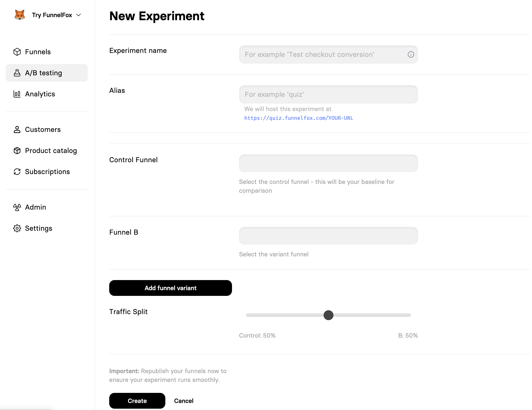The height and width of the screenshot is (410, 532).
Task: Click the info icon in Experiment name field
Action: tap(411, 54)
